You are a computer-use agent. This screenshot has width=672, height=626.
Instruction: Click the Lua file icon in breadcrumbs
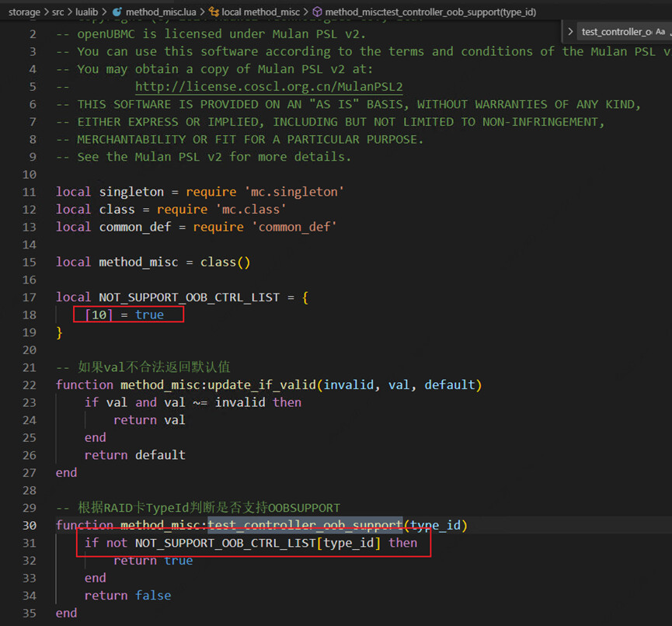point(118,12)
